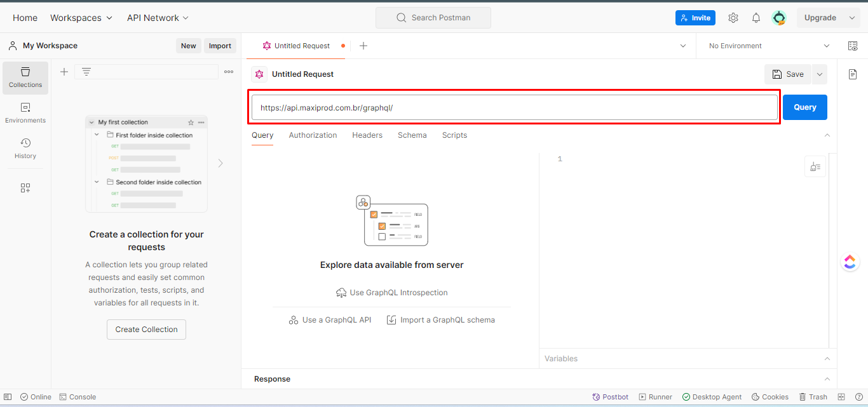Click the Search Postman box
Image resolution: width=868 pixels, height=407 pixels.
[433, 18]
